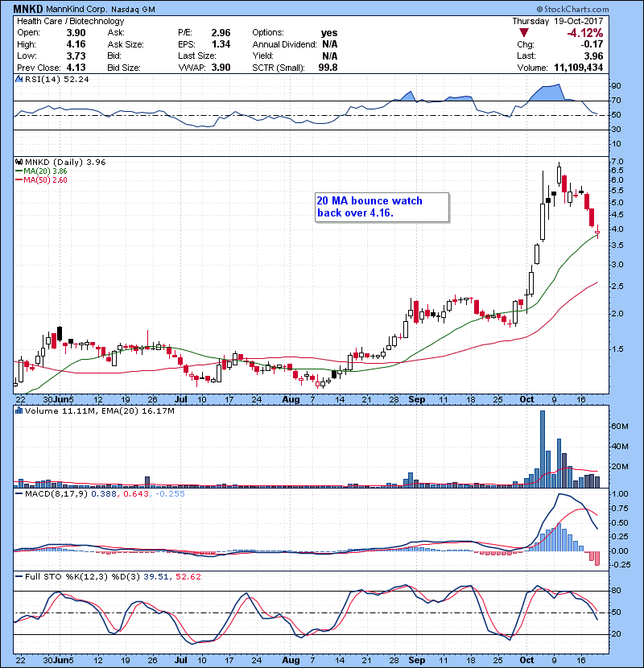Click the EPS value 1.34
Screen dimensions: 644x668
click(x=221, y=44)
